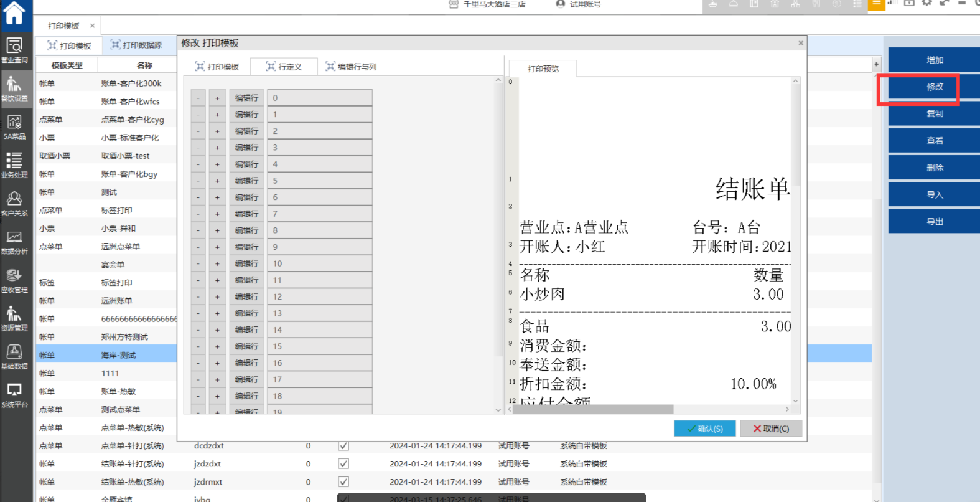Click the home icon at top left
The image size is (980, 502).
click(14, 12)
